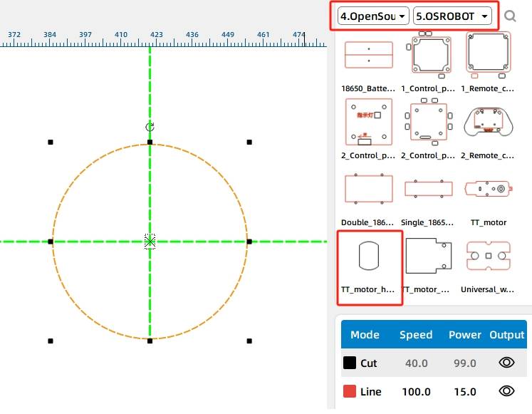Click the left-middle selection handle
532x414 pixels.
tap(51, 242)
